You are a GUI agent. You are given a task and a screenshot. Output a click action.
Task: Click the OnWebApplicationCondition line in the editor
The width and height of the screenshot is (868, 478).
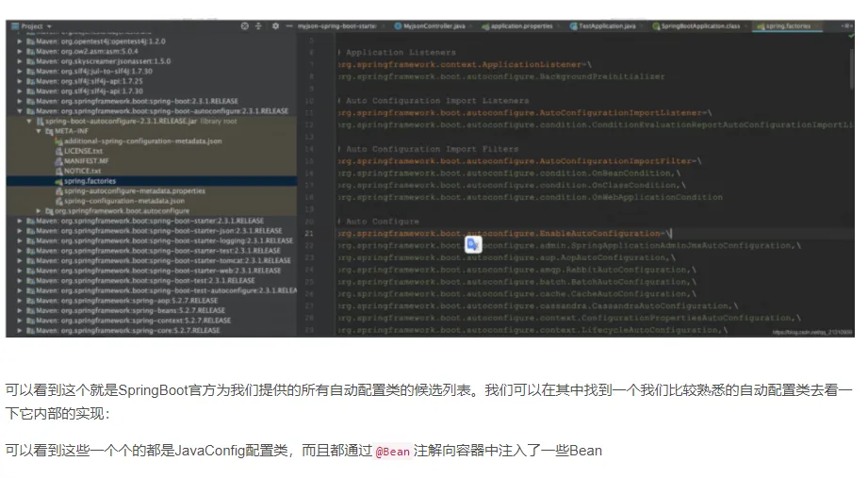pyautogui.click(x=530, y=197)
